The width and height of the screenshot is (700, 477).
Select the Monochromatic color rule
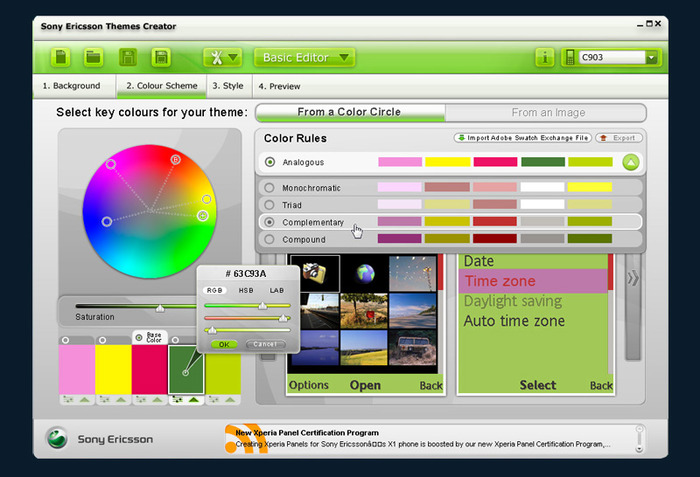point(269,188)
